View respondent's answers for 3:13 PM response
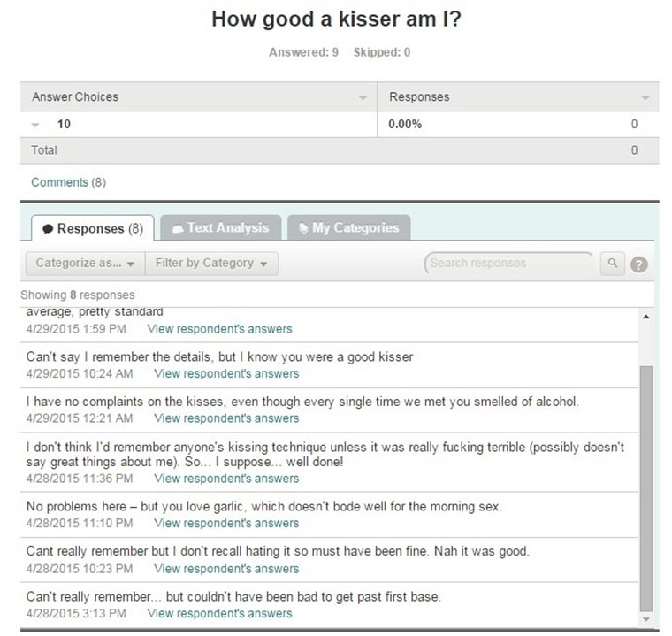 click(x=219, y=613)
